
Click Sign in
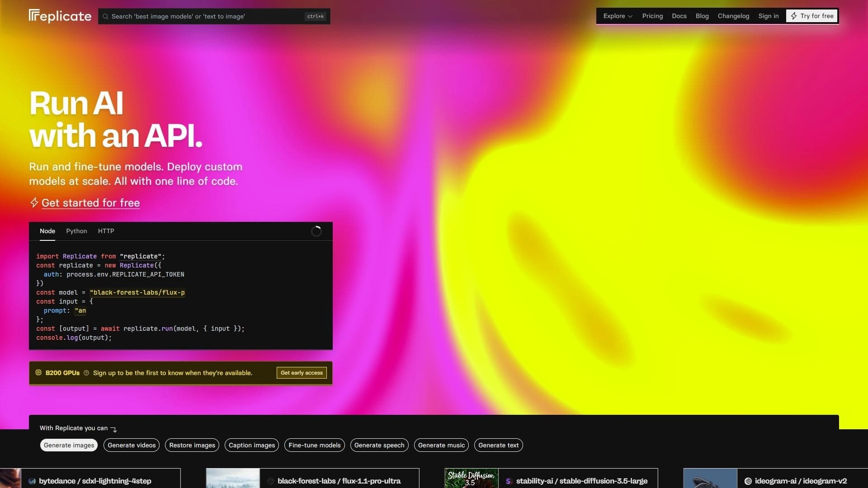[769, 16]
